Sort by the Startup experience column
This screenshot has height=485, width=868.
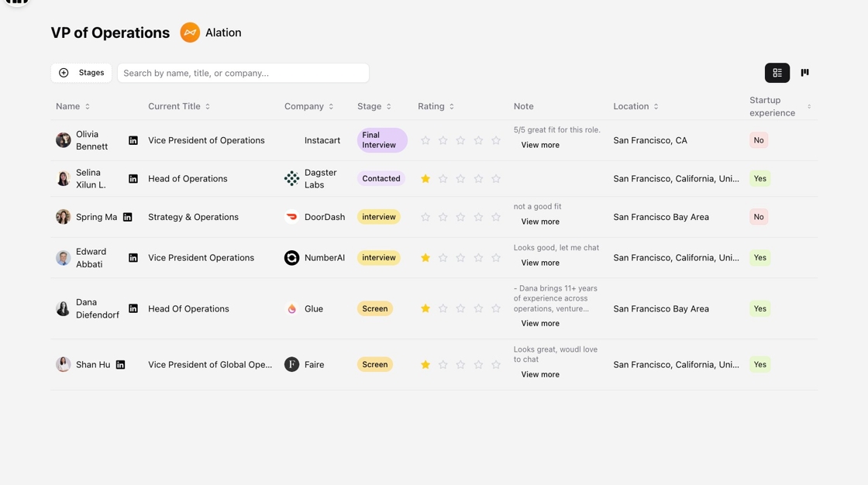(x=780, y=106)
